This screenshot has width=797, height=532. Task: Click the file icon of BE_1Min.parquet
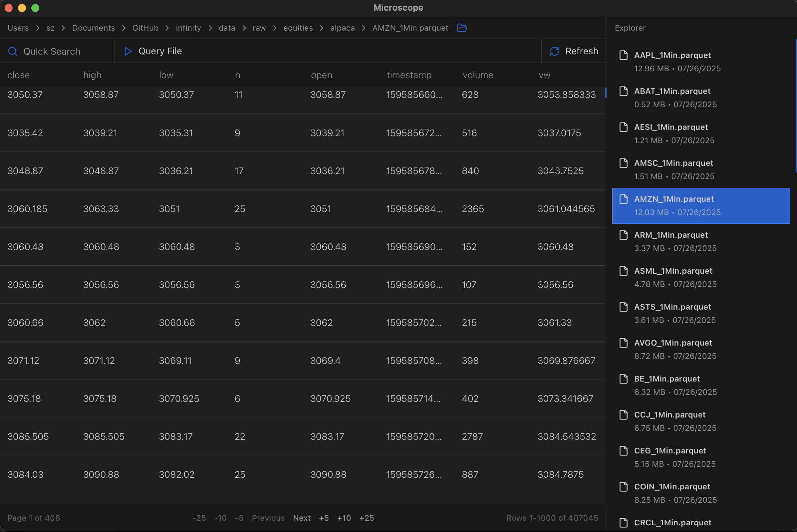(x=623, y=379)
